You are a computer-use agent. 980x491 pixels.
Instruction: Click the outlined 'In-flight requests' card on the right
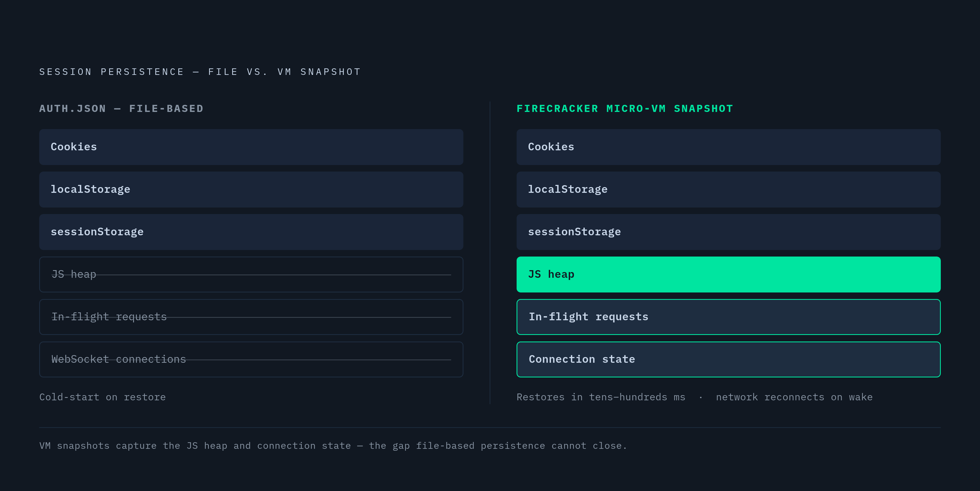point(728,317)
